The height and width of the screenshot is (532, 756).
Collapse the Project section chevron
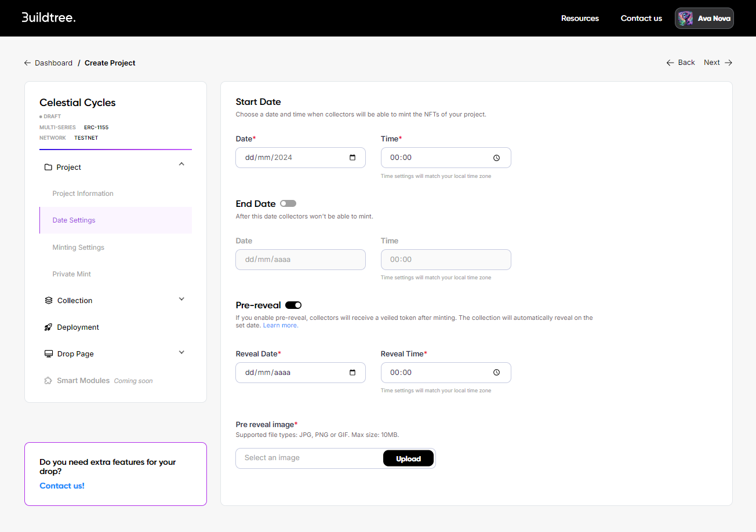pos(181,165)
